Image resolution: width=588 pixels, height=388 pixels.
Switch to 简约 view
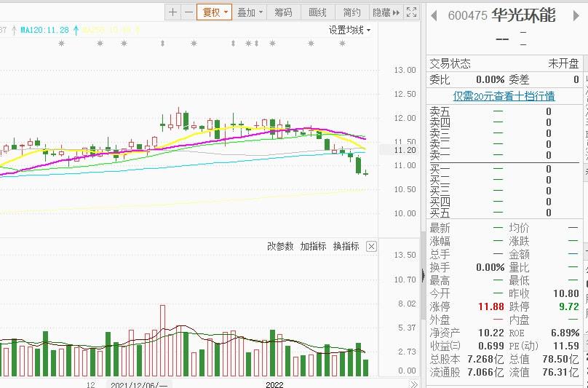[x=352, y=12]
